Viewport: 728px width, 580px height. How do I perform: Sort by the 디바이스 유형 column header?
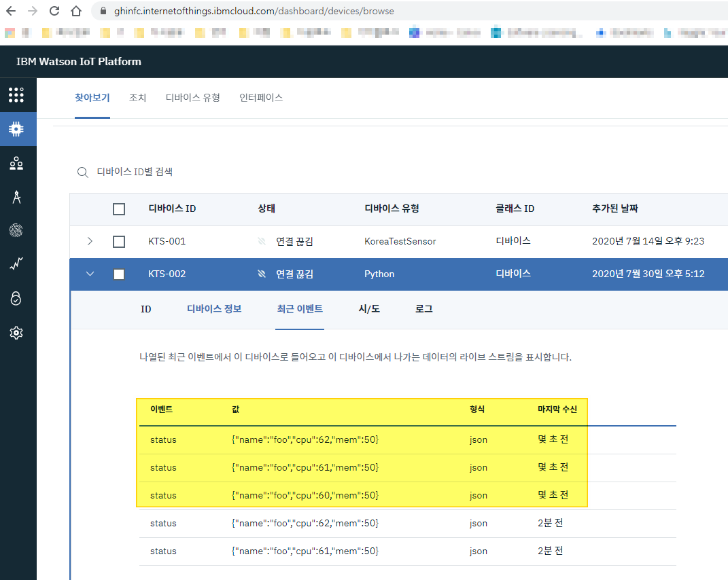pos(392,209)
